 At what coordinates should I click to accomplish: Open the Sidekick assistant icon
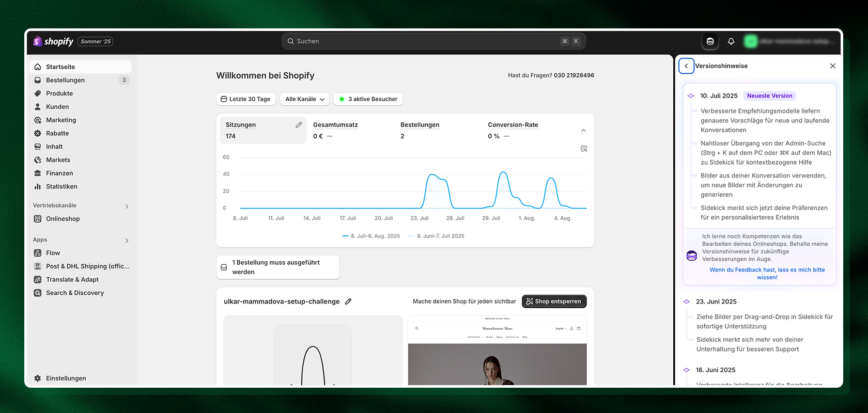coord(710,41)
